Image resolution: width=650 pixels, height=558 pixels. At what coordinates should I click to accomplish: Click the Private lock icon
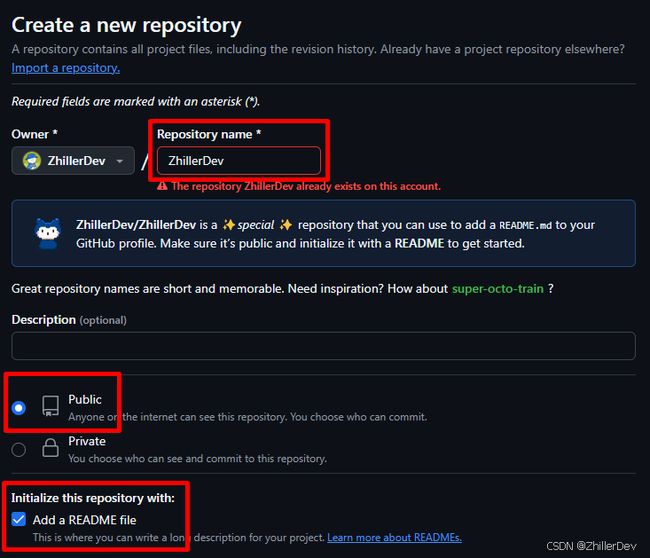point(51,448)
